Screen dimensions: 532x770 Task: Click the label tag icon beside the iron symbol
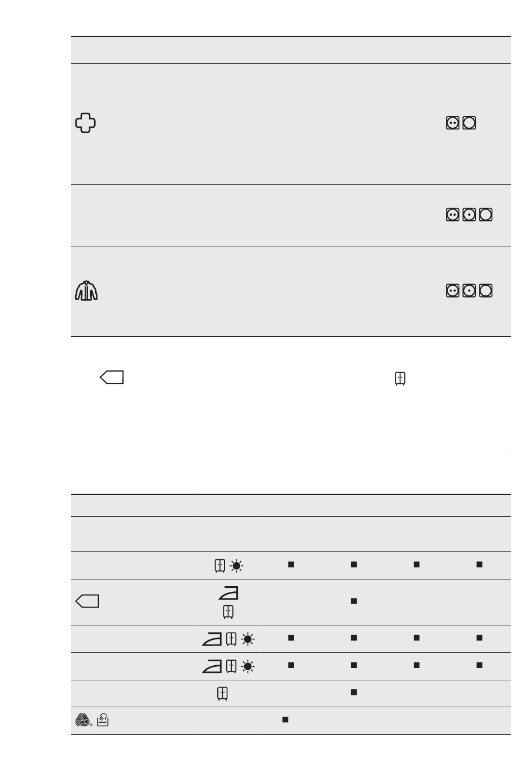(x=87, y=601)
